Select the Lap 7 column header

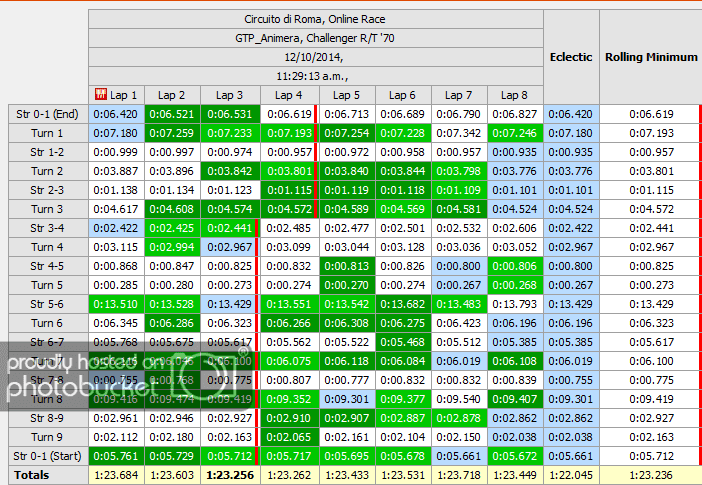pyautogui.click(x=459, y=95)
